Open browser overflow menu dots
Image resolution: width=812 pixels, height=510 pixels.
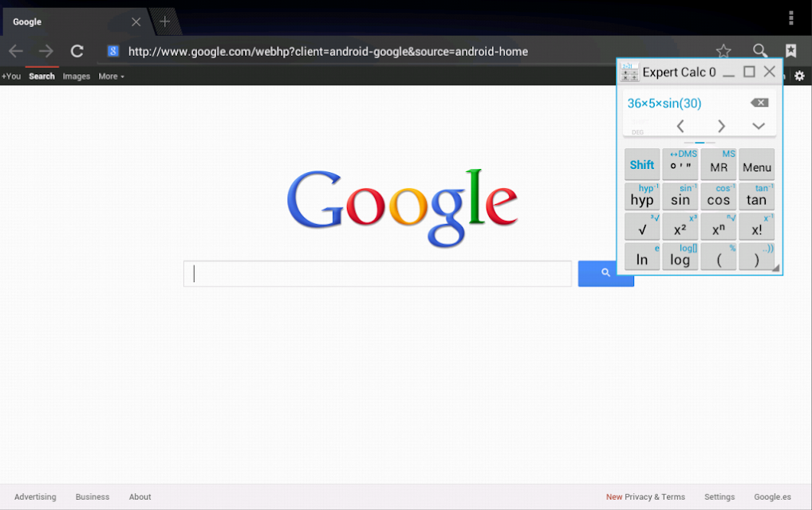(x=790, y=18)
